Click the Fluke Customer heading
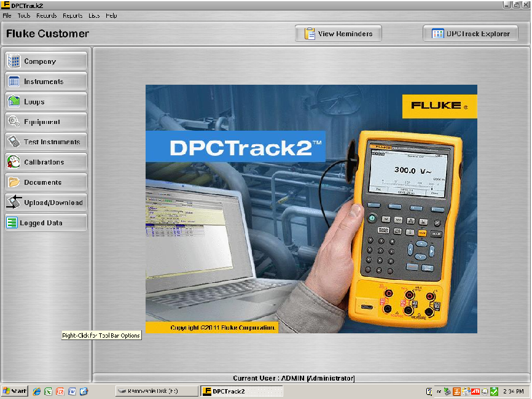 (x=47, y=34)
